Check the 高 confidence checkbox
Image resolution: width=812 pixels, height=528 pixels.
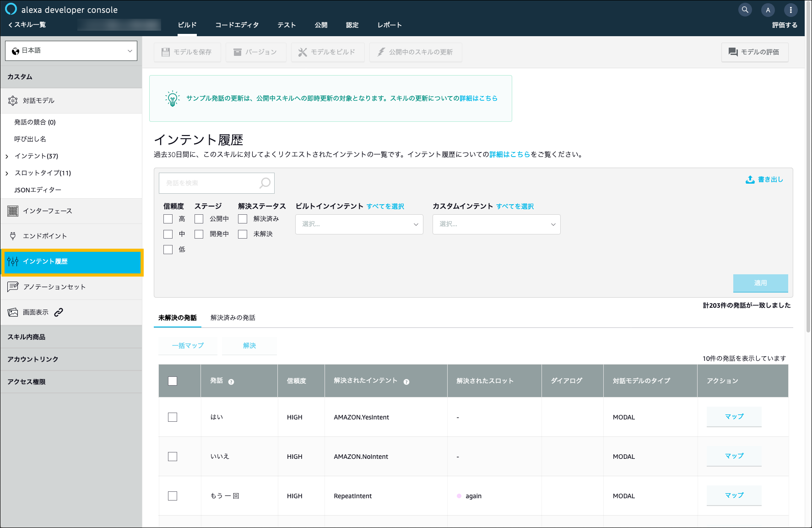click(x=168, y=219)
